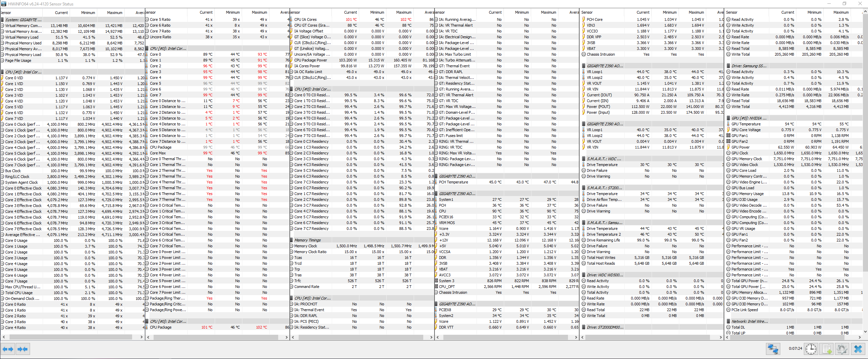Viewport: 868px width, 359px height.
Task: Click the lightning icon beside +12V
Action: pyautogui.click(x=436, y=240)
